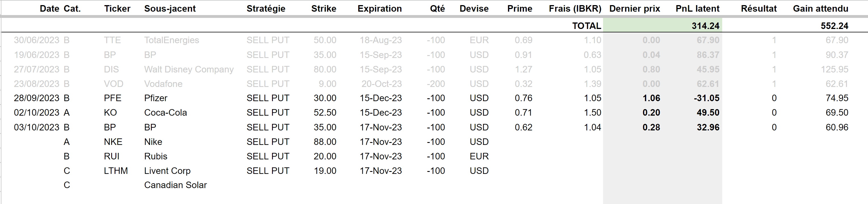The width and height of the screenshot is (868, 204).
Task: Click the Rubis EUR currency cell
Action: [479, 156]
